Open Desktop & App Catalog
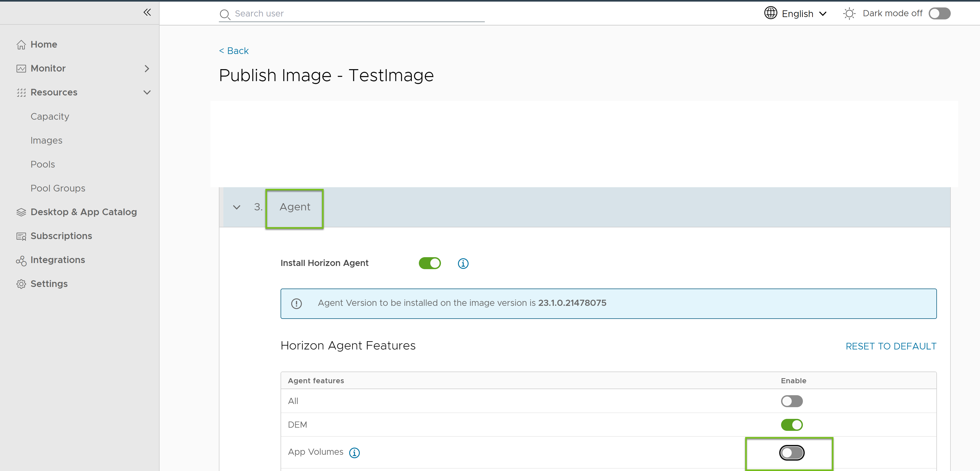Screen dimensions: 980x471 (84, 212)
